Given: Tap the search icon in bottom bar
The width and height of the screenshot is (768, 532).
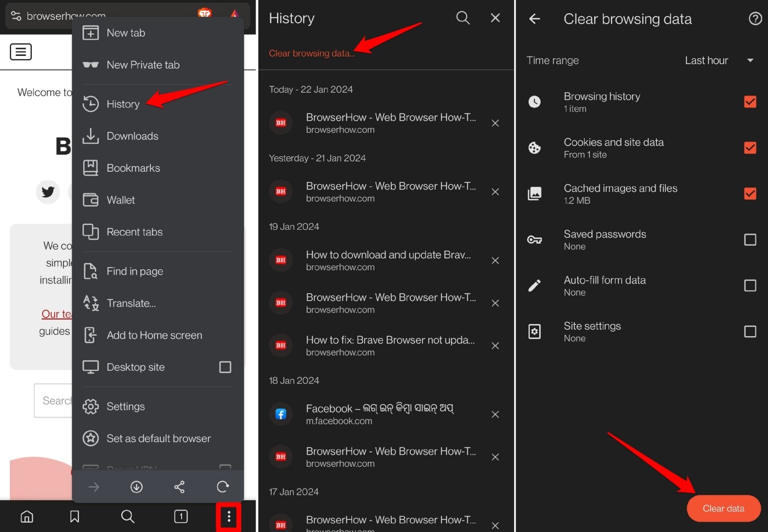Looking at the screenshot, I should point(127,517).
